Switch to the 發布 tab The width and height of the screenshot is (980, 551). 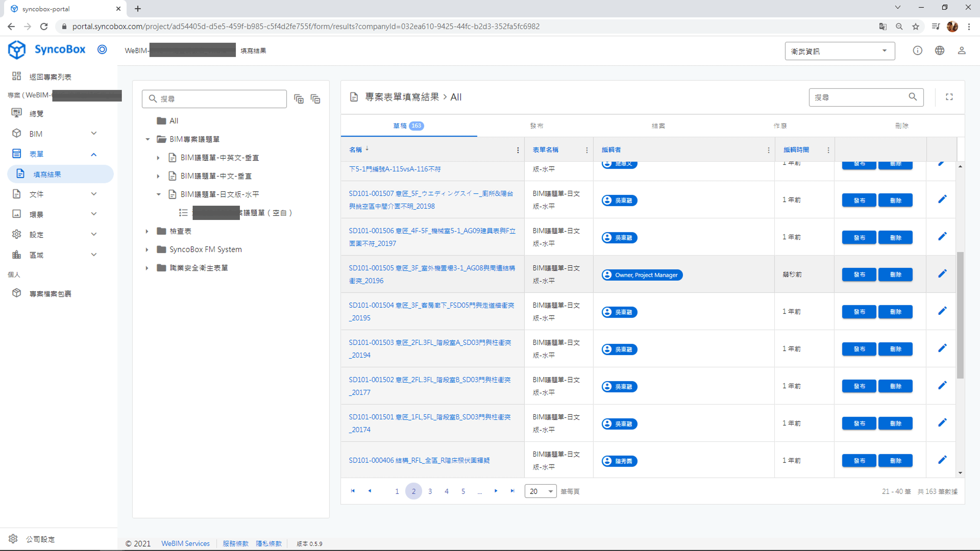tap(536, 126)
